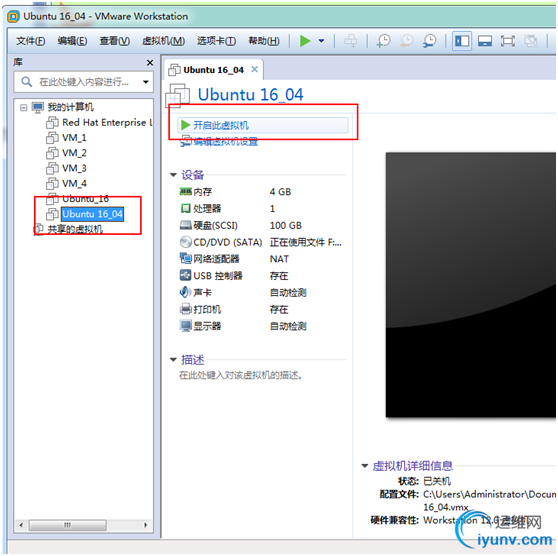This screenshot has height=556, width=558.
Task: Enter full screen mode icon
Action: [x=507, y=41]
